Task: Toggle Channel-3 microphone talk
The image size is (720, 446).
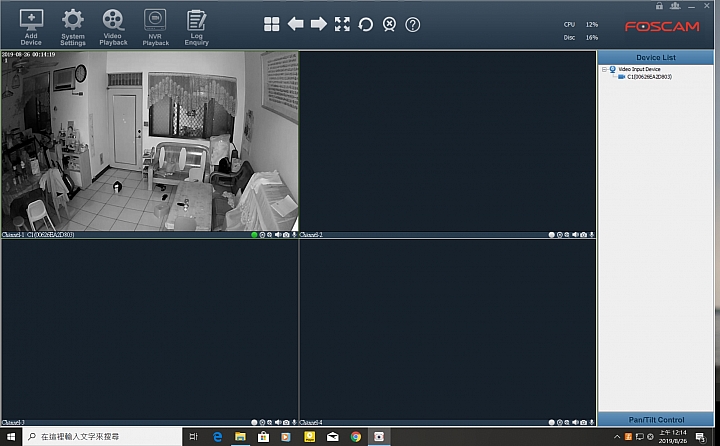Action: tap(294, 422)
